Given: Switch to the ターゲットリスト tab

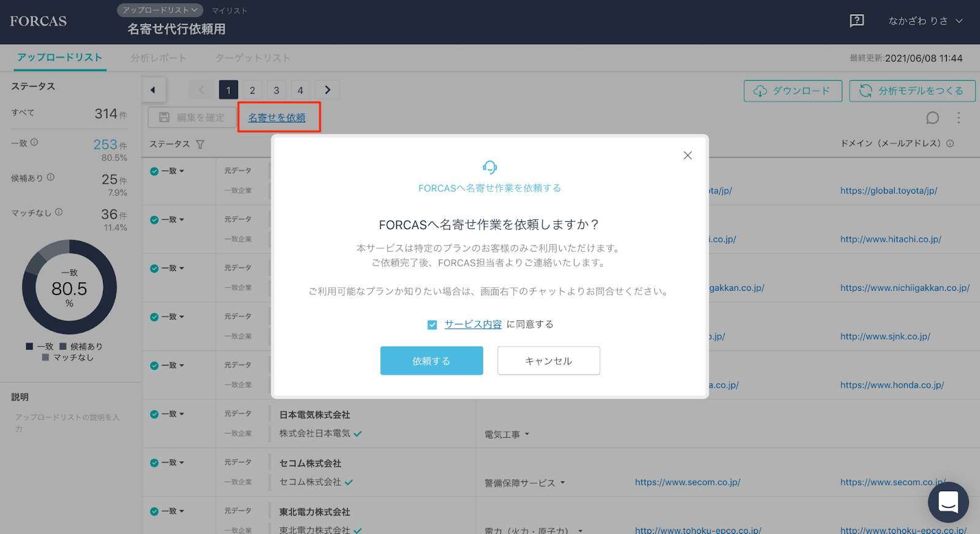Looking at the screenshot, I should point(252,58).
